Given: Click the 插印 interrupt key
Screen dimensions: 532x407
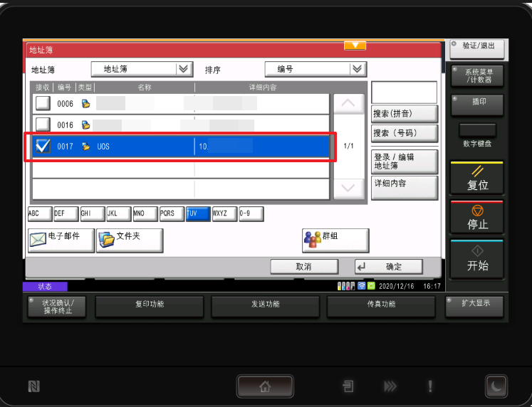Looking at the screenshot, I should pos(477,105).
